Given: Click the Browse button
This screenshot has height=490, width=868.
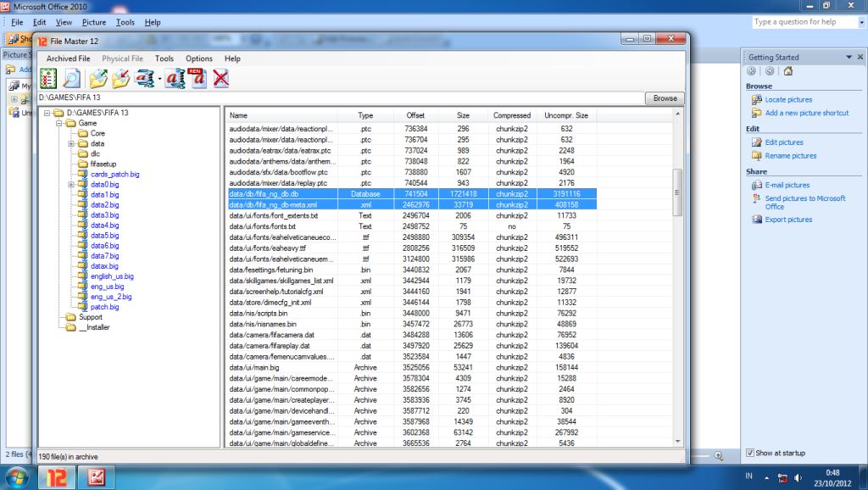Looking at the screenshot, I should coord(665,98).
